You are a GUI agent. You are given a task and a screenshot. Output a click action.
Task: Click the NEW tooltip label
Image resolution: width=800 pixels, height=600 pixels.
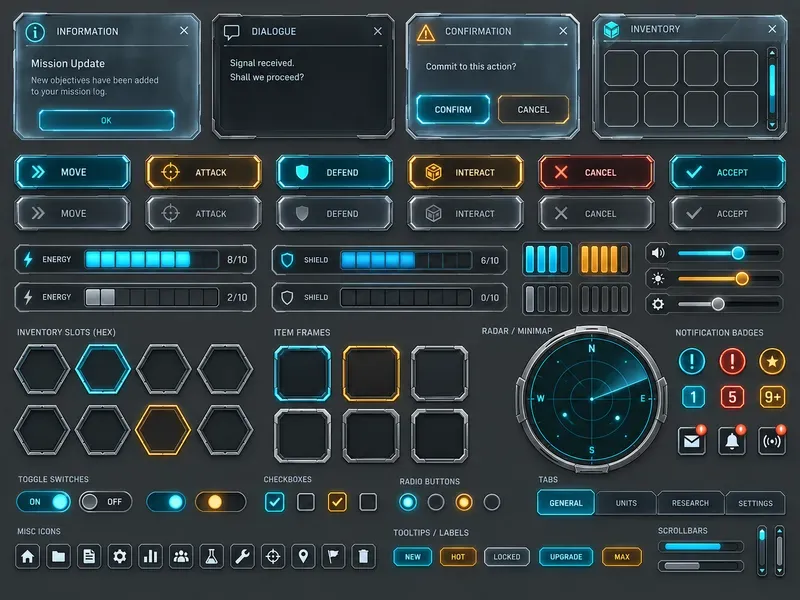(413, 557)
